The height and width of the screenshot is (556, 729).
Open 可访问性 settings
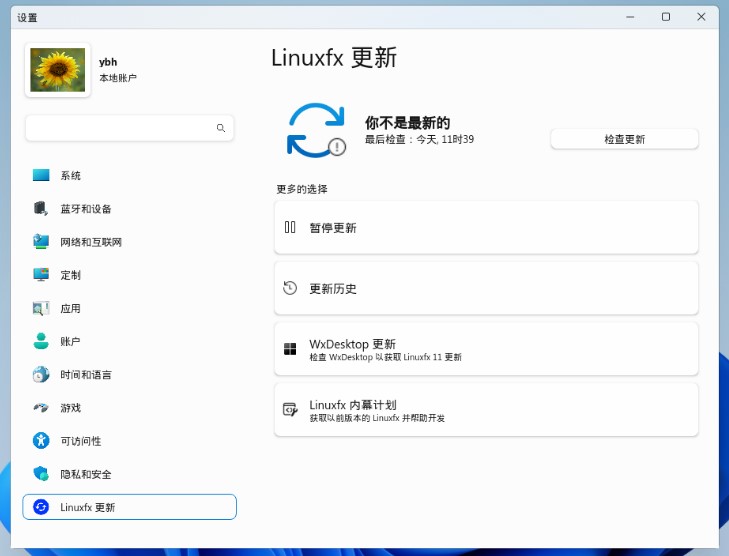pos(129,441)
